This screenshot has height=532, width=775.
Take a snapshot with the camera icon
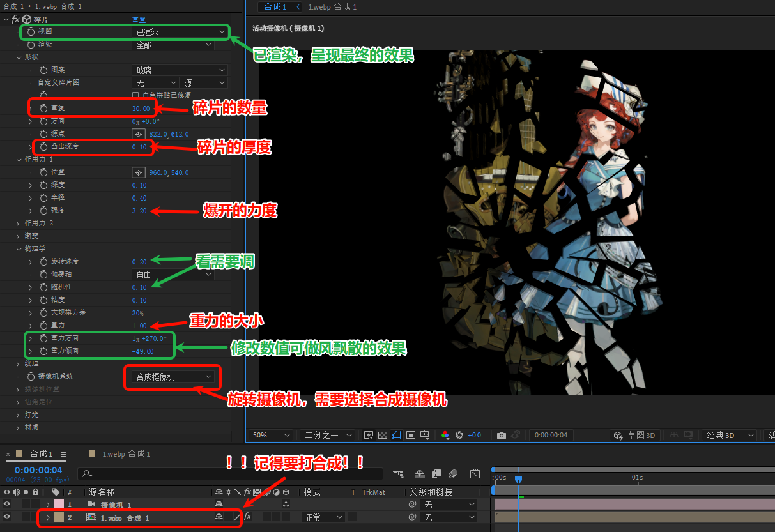[x=502, y=436]
